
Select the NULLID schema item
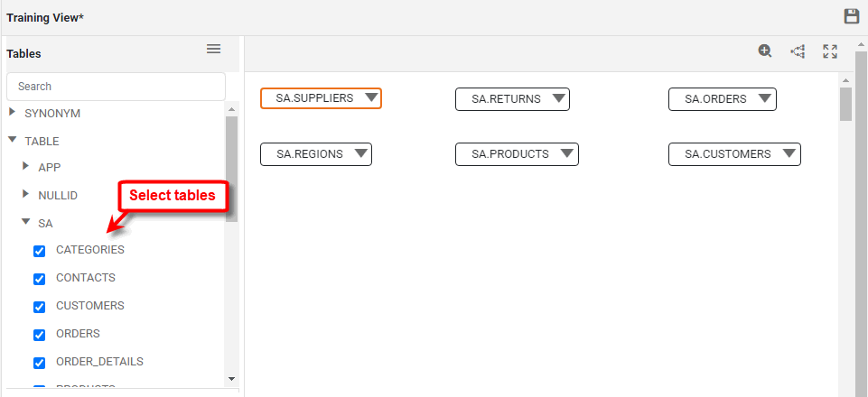point(58,195)
